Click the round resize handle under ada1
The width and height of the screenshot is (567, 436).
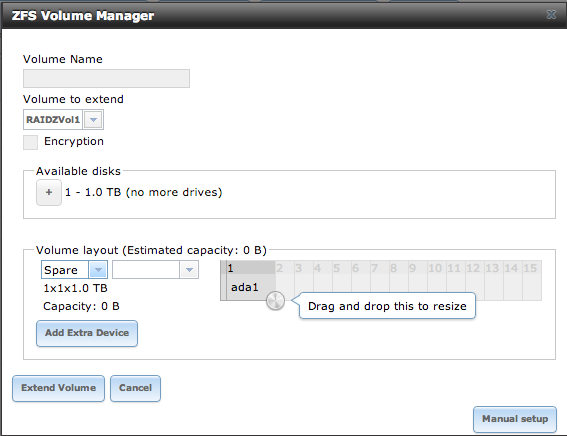point(275,300)
